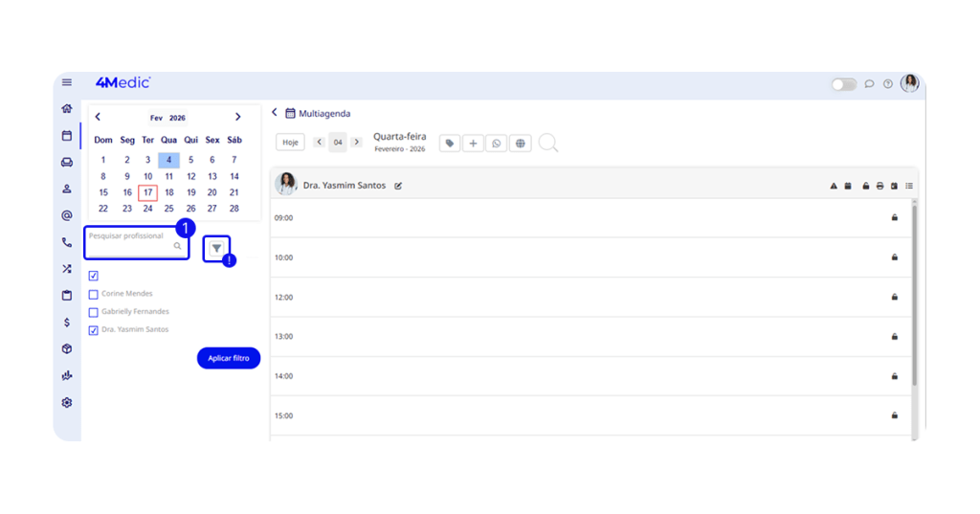Screen dimensions: 980x514
Task: Open the phone icon in left sidebar
Action: click(x=67, y=242)
